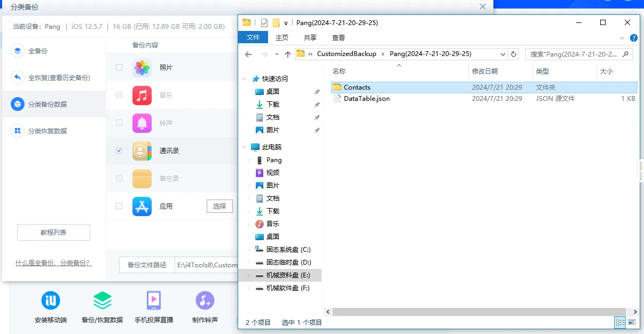Open the 什么是全备份、分类备份? link

[53, 263]
